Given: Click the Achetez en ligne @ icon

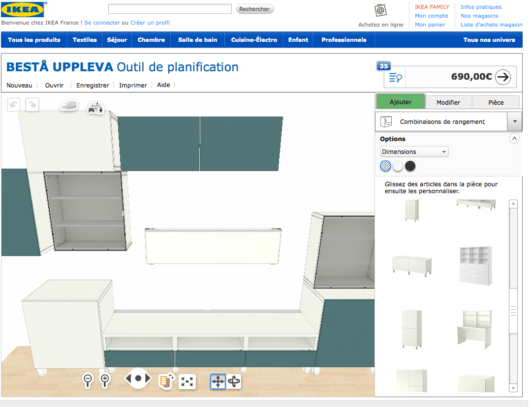Looking at the screenshot, I should pos(381,10).
